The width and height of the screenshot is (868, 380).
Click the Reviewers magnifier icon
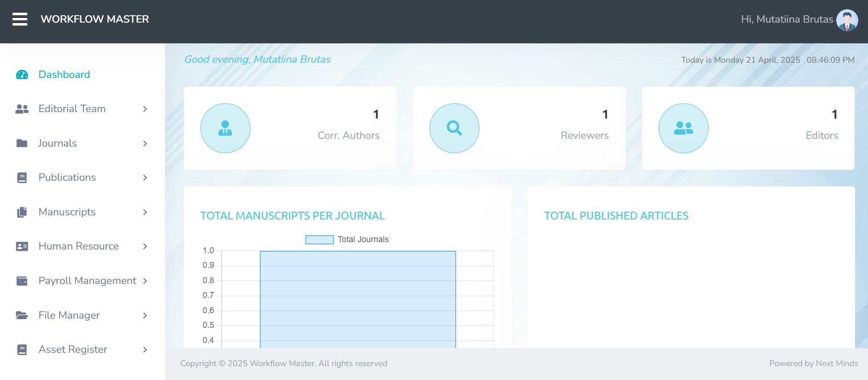(x=454, y=128)
